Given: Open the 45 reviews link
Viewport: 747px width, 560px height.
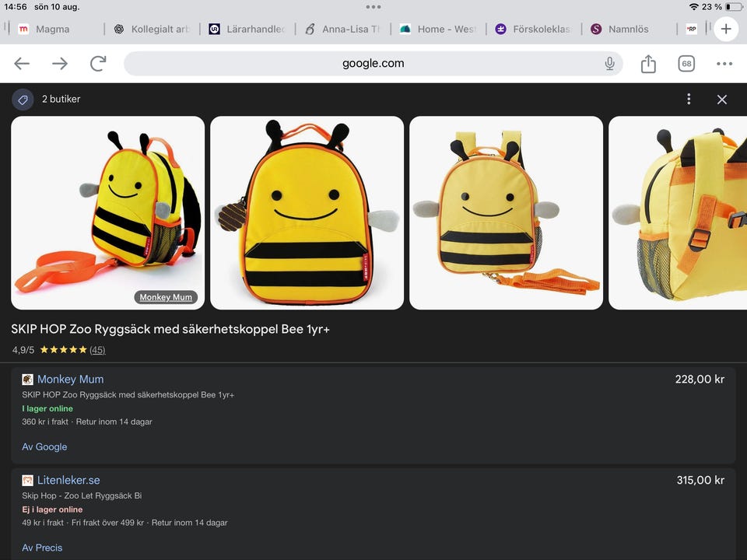Looking at the screenshot, I should [x=97, y=350].
